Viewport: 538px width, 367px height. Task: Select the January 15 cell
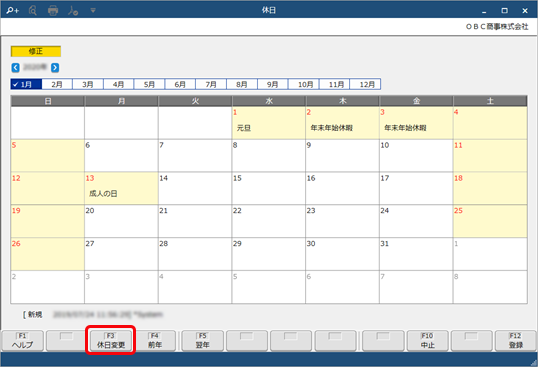[x=269, y=188]
